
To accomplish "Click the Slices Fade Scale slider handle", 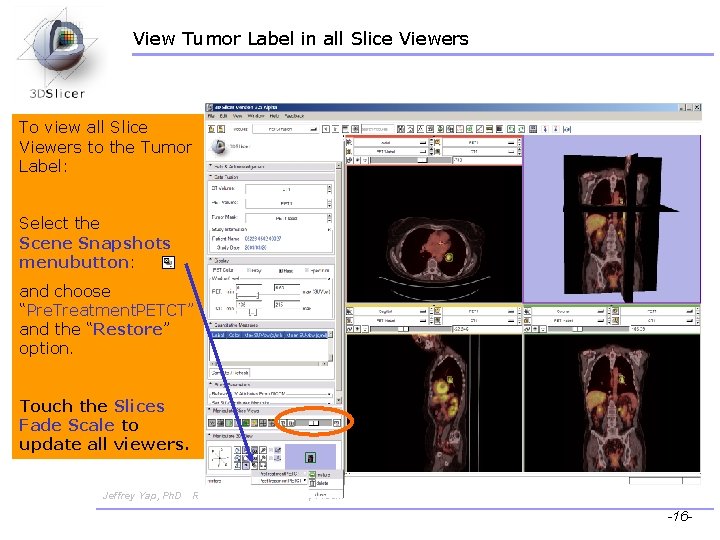I will pos(314,422).
